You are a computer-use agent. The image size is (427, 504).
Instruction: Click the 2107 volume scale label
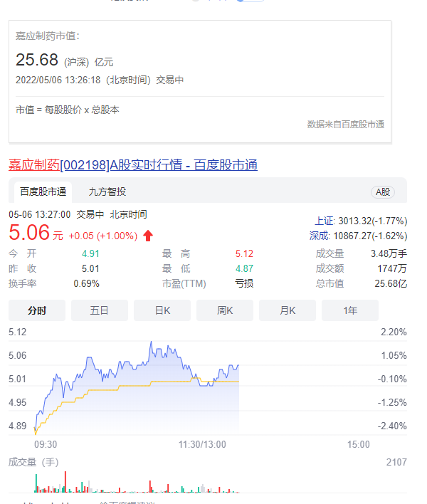[x=396, y=462]
